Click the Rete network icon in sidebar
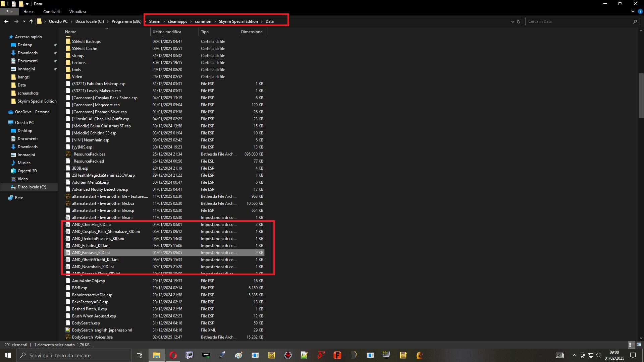This screenshot has height=362, width=644. pos(11,198)
